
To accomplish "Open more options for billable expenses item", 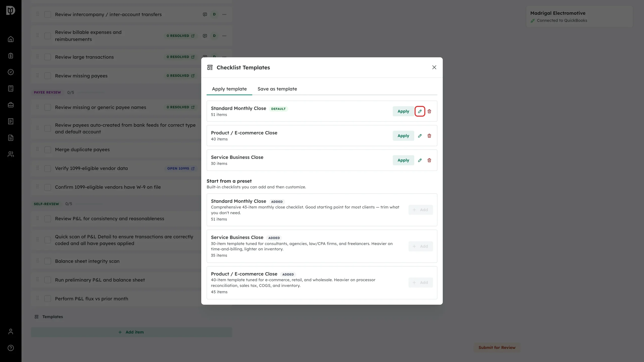I will point(224,36).
